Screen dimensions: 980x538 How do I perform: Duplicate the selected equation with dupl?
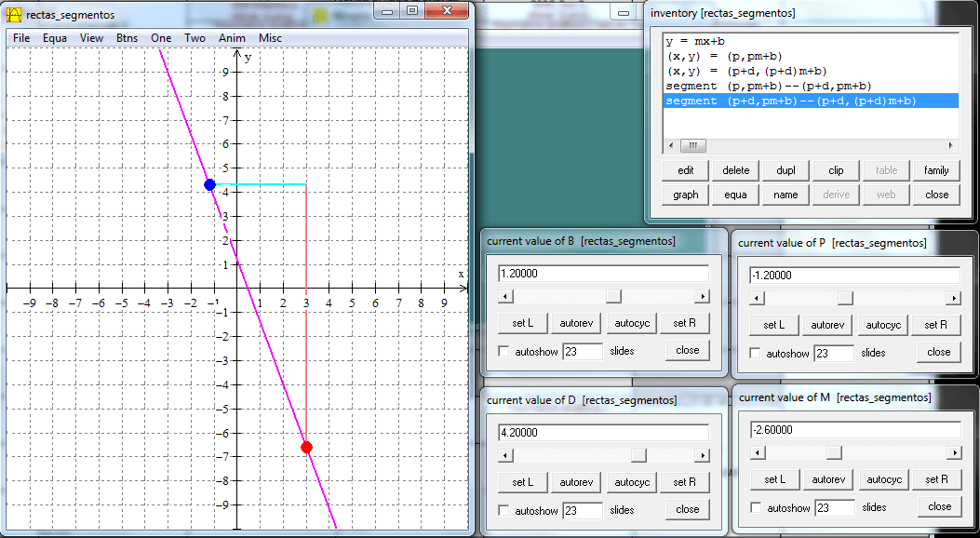pos(785,169)
